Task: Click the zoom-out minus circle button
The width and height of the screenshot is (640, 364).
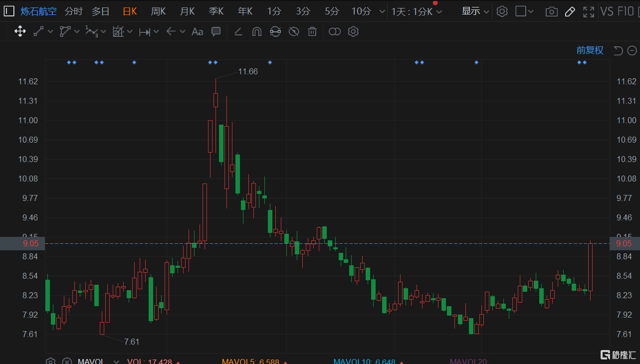Action: point(632,50)
